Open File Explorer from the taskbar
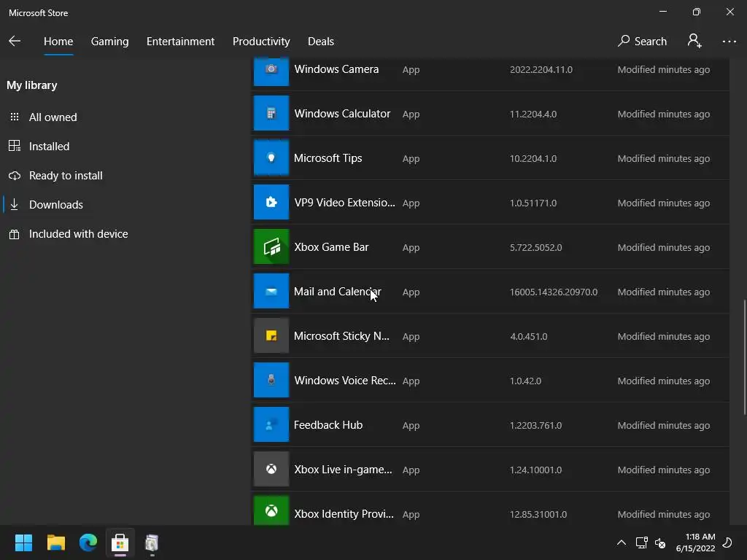The height and width of the screenshot is (560, 747). pos(55,542)
